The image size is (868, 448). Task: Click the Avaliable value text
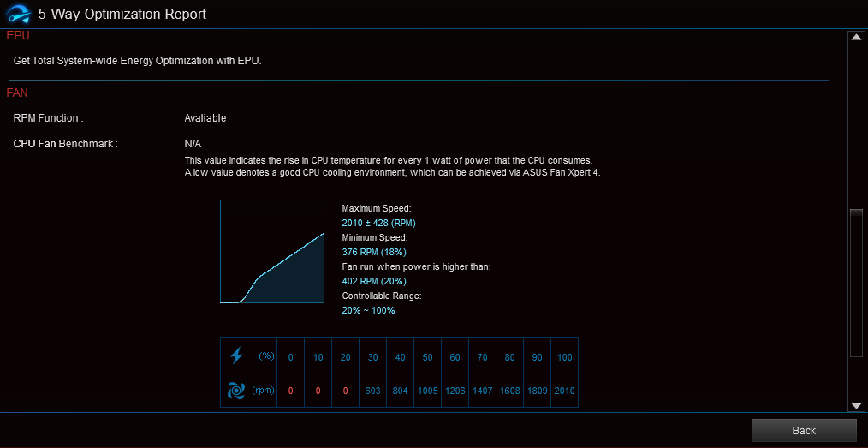205,118
